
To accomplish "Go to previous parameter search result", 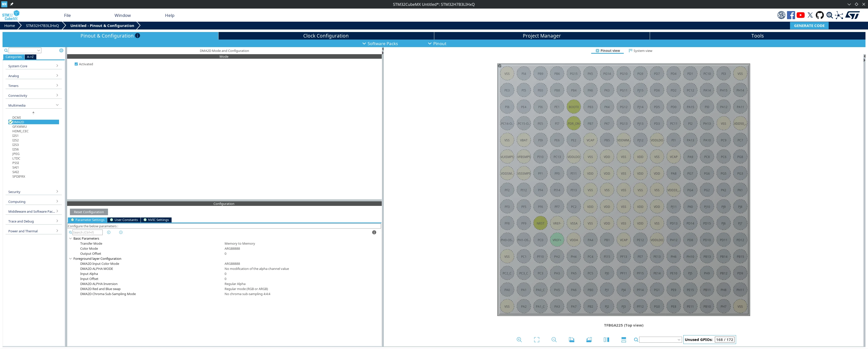I will coord(109,232).
